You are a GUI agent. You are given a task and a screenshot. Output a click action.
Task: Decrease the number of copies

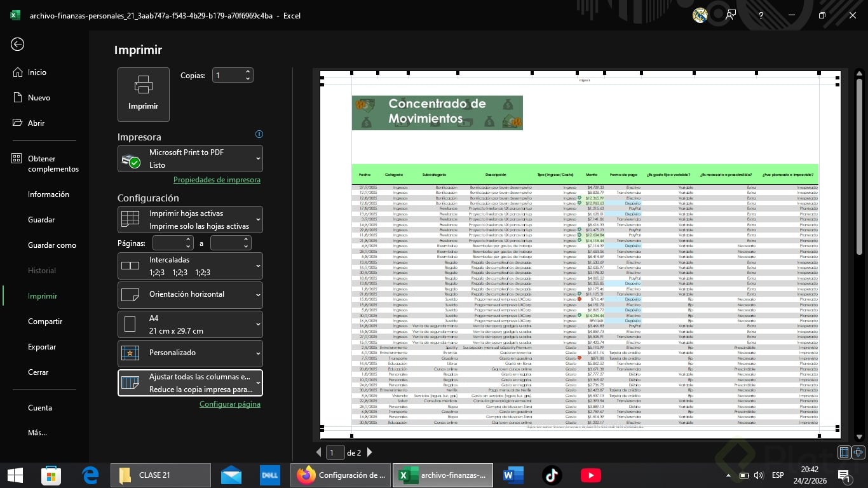248,79
